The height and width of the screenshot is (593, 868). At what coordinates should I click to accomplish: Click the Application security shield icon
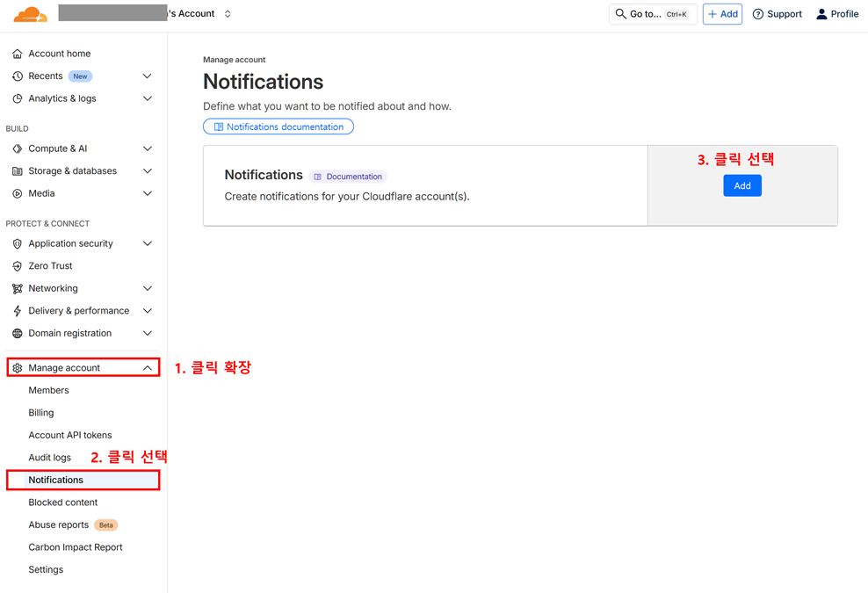pyautogui.click(x=18, y=243)
